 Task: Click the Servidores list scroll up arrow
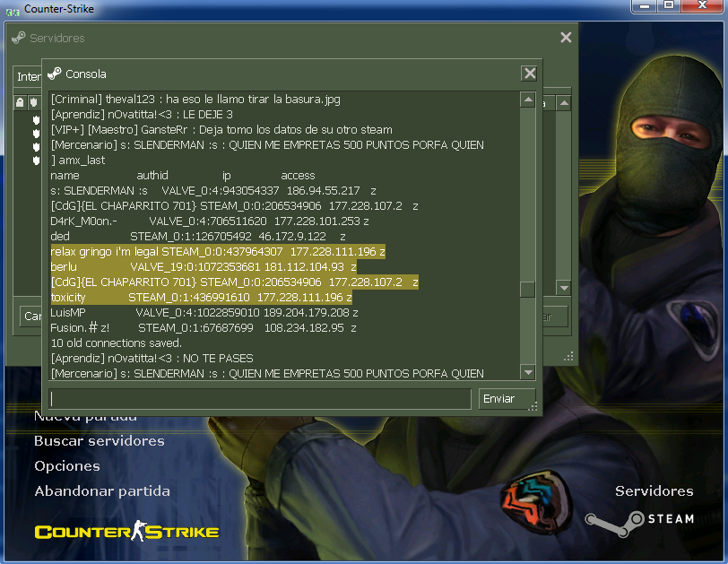(x=564, y=103)
